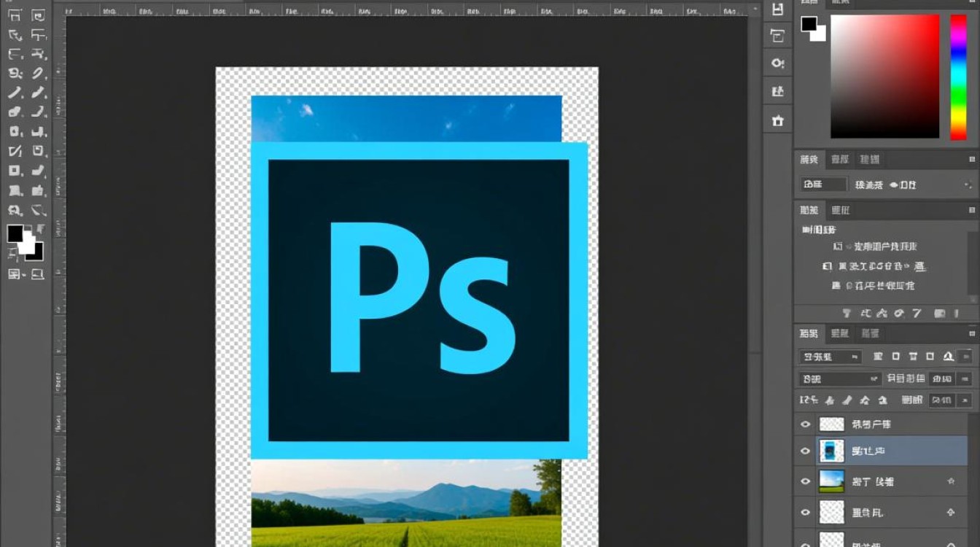Viewport: 980px width, 547px height.
Task: Click the landscape field photo at the canvas bottom
Action: tap(406, 503)
